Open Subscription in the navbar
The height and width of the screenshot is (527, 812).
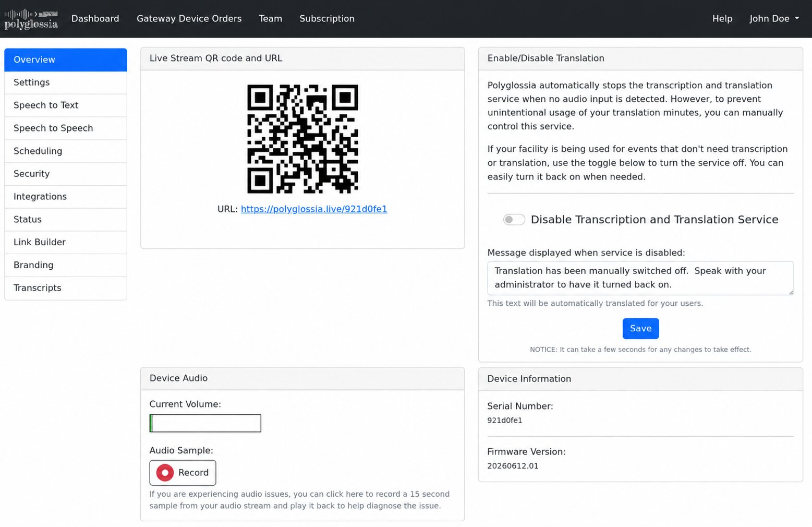[327, 18]
